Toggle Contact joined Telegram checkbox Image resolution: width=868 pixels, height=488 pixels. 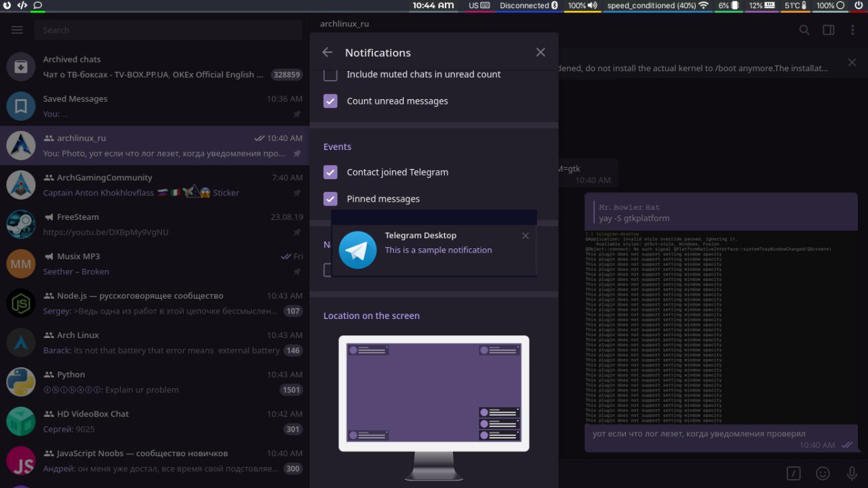coord(330,172)
